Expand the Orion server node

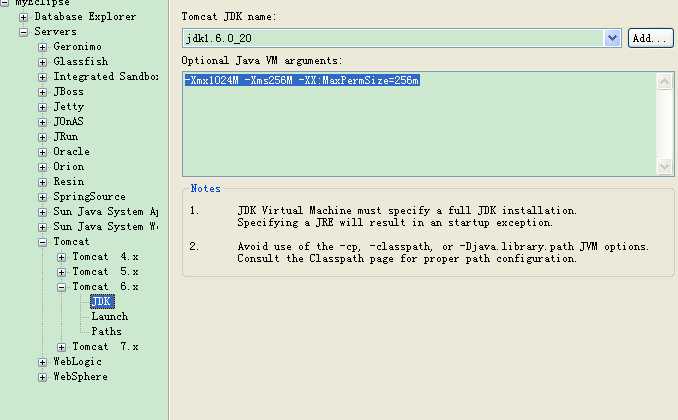pos(42,167)
